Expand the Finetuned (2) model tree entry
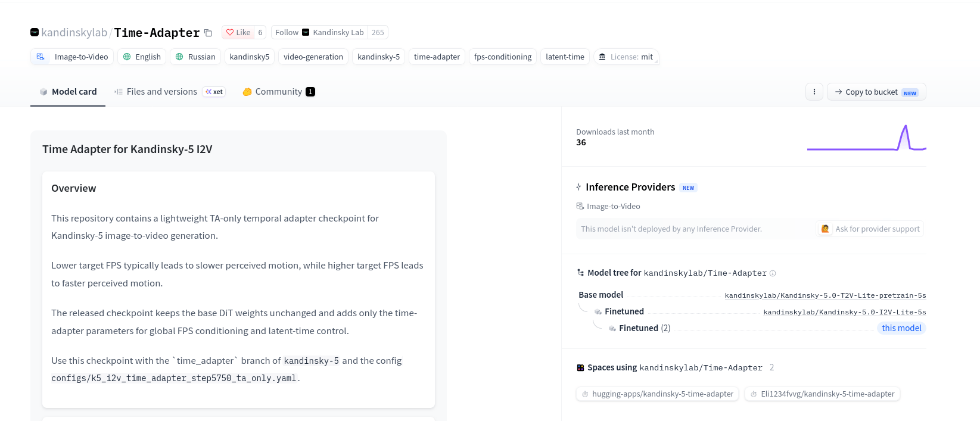 pos(645,328)
